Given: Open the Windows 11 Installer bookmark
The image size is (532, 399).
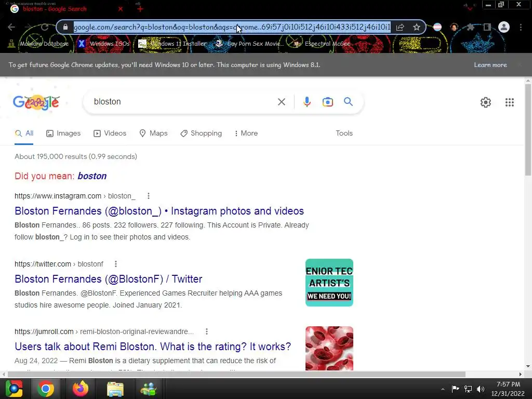Looking at the screenshot, I should pos(172,44).
